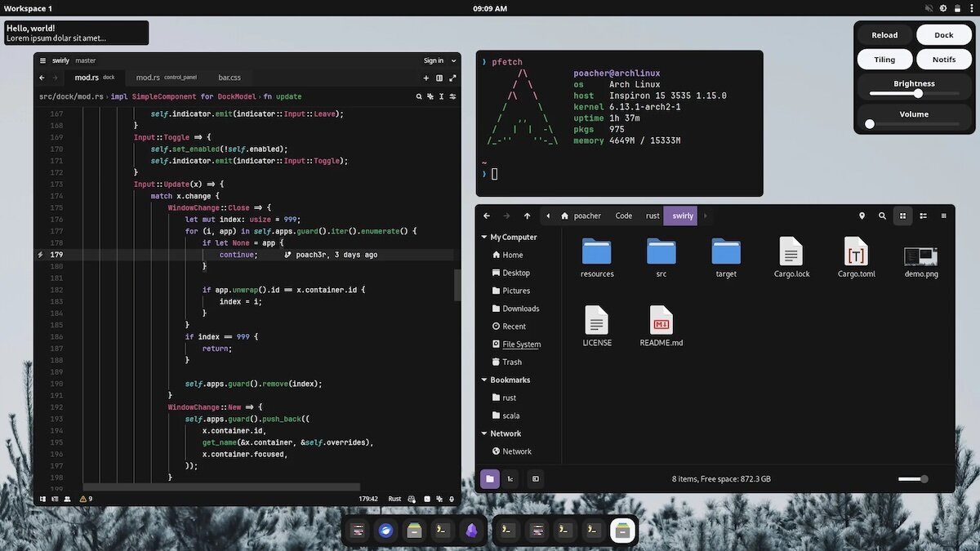Toggle the Notifs button
Viewport: 980px width, 551px height.
pyautogui.click(x=943, y=60)
